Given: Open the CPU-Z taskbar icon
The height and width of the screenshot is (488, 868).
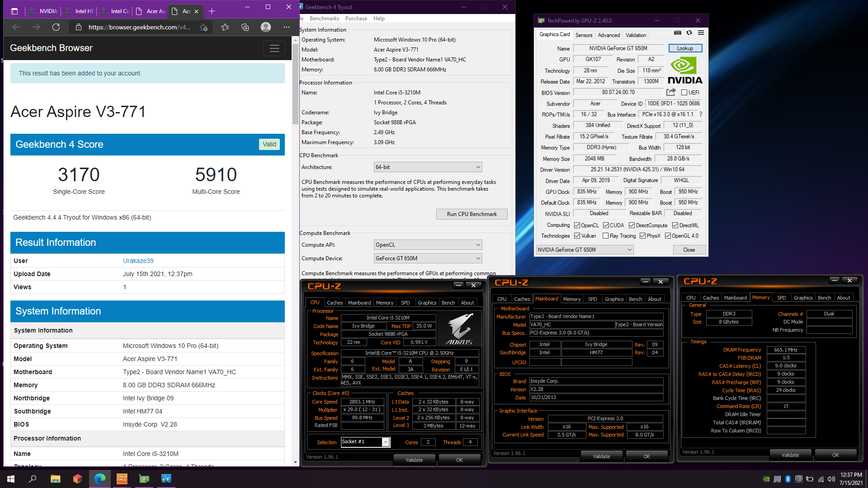Looking at the screenshot, I should [122, 479].
